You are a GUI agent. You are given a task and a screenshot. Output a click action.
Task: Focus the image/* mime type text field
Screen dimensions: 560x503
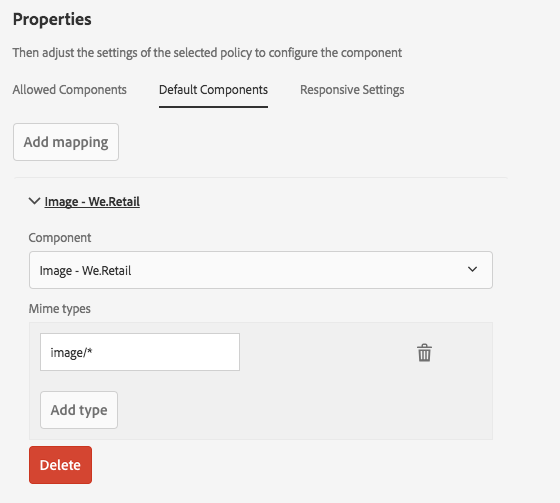point(140,352)
